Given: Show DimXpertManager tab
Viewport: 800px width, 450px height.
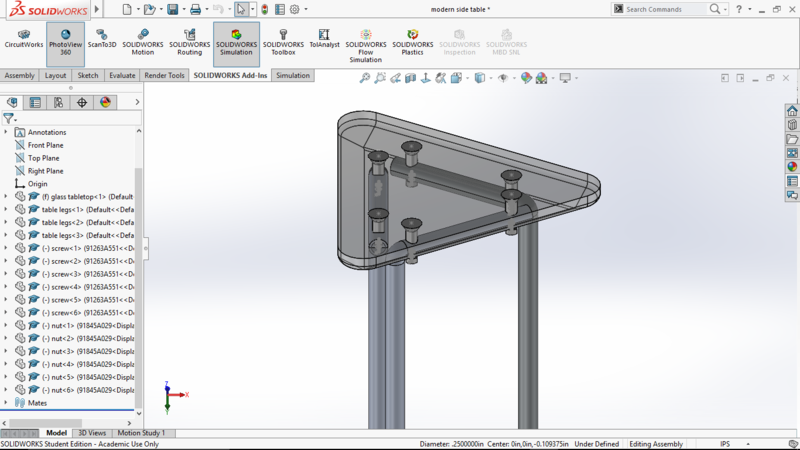Looking at the screenshot, I should [x=82, y=103].
